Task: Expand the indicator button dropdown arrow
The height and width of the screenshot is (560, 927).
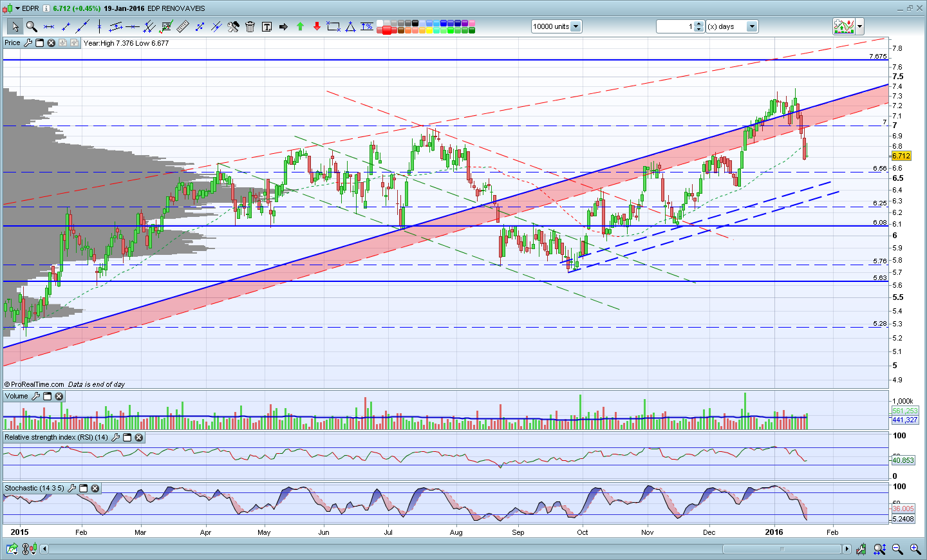Action: (860, 26)
